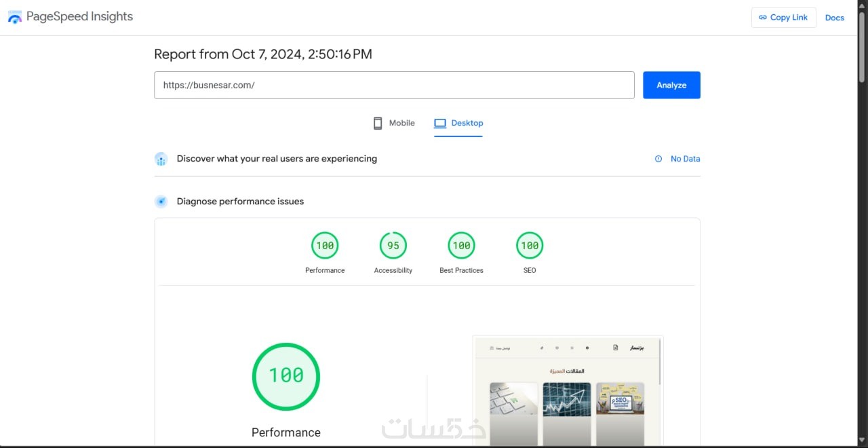The height and width of the screenshot is (448, 868).
Task: Jump to the Best Practices score gauge
Action: click(x=462, y=246)
